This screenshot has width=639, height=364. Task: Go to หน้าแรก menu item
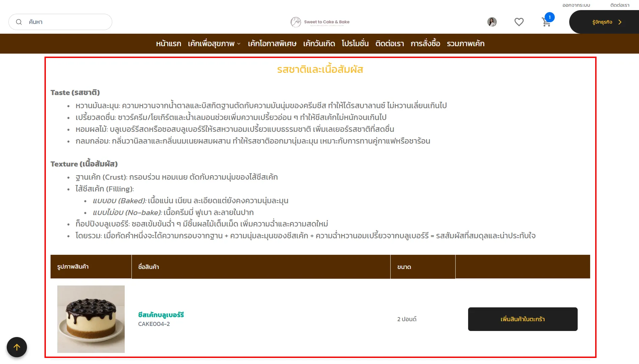[x=169, y=43]
